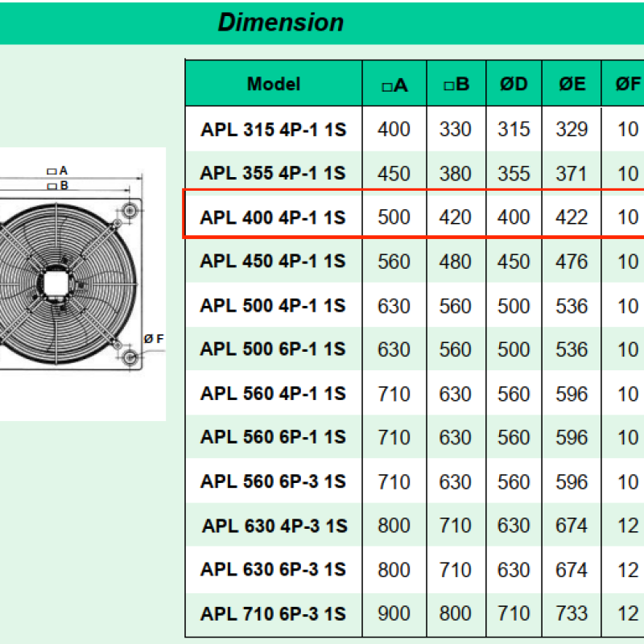644x644 pixels.
Task: Click □B value 710 for APL 630 6P-3 1S
Action: click(455, 570)
